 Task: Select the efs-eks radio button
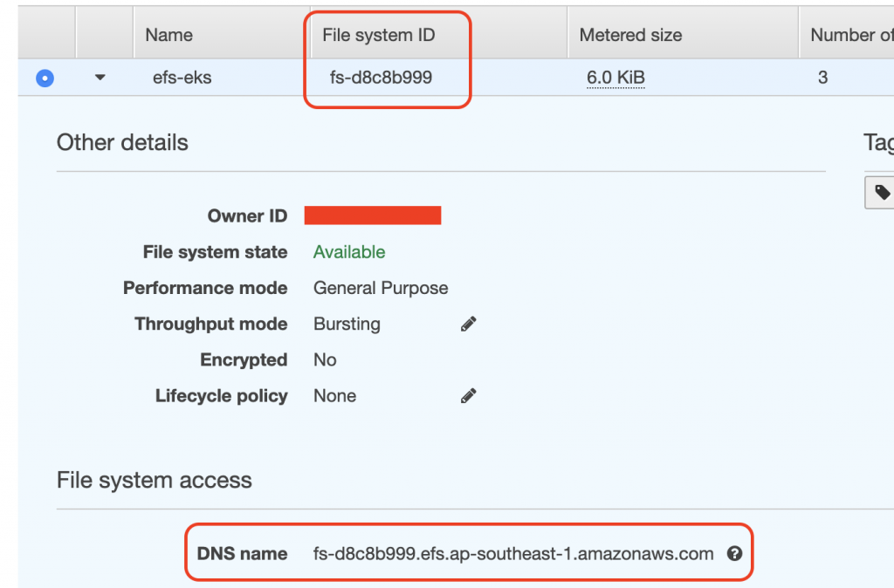[x=45, y=78]
